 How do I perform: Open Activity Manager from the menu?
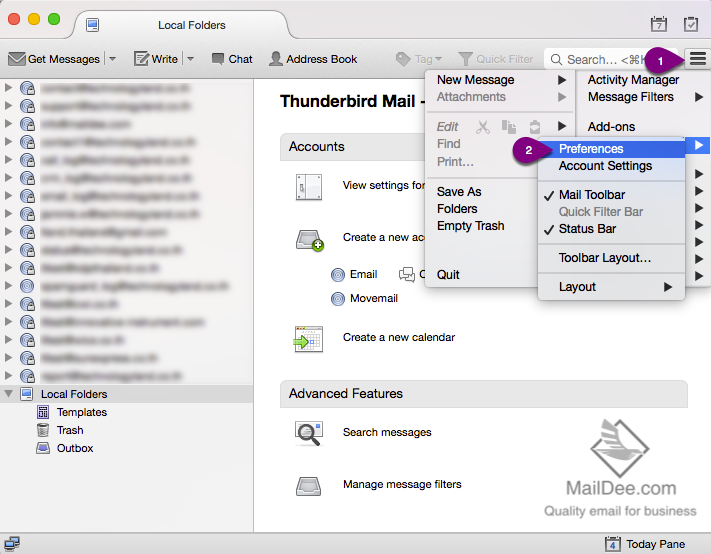pyautogui.click(x=633, y=80)
